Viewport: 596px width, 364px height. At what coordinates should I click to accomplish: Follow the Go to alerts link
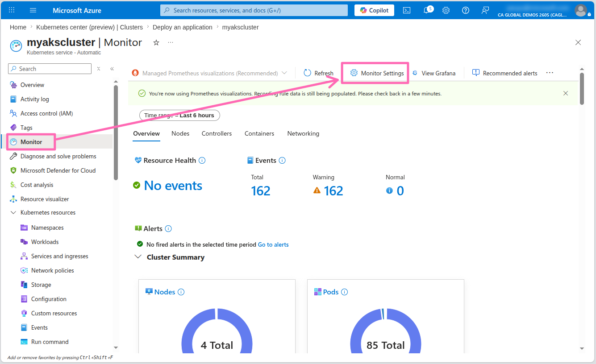point(273,244)
